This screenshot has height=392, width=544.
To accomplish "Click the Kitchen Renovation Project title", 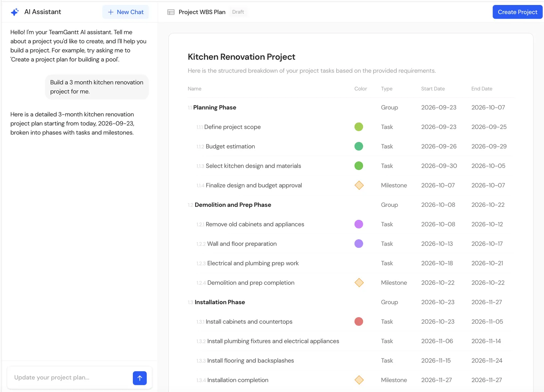I will click(242, 57).
